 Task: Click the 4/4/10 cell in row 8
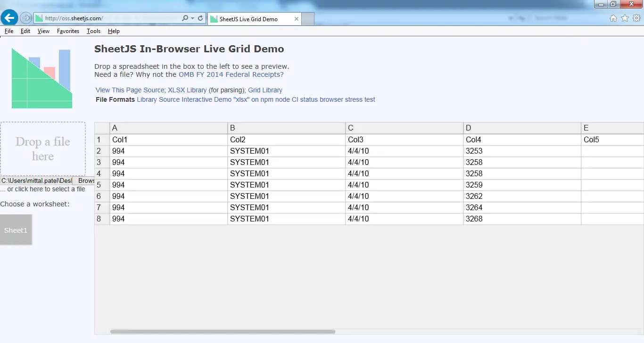405,219
